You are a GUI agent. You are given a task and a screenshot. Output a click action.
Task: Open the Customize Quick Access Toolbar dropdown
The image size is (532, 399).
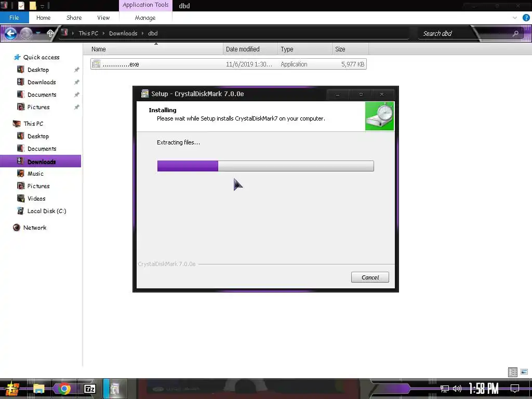coord(43,6)
